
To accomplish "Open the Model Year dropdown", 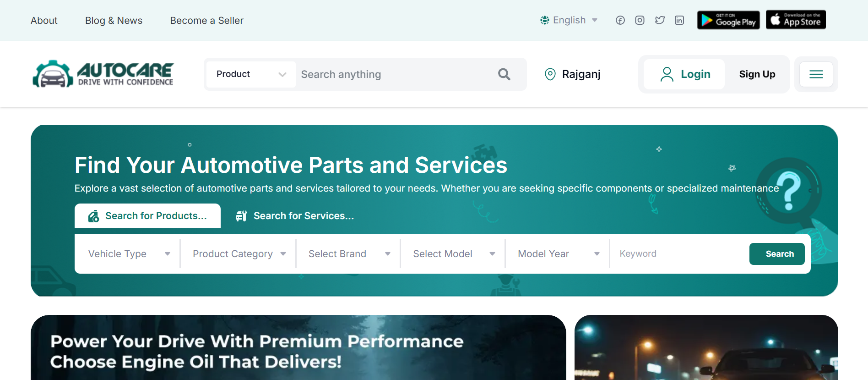I will coord(559,254).
